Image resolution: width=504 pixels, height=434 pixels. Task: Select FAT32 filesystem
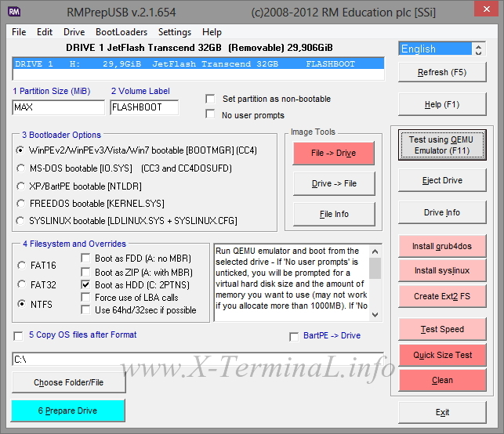pyautogui.click(x=21, y=284)
